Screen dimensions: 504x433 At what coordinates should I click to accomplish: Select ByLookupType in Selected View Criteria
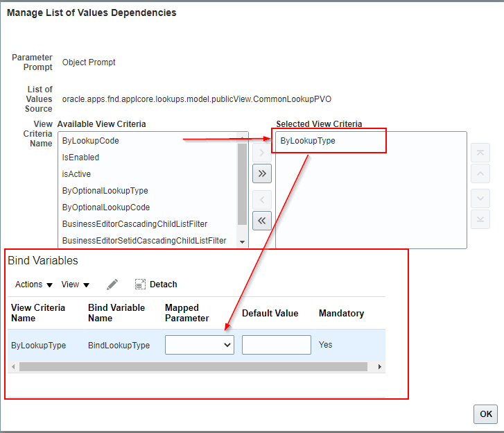click(x=308, y=141)
